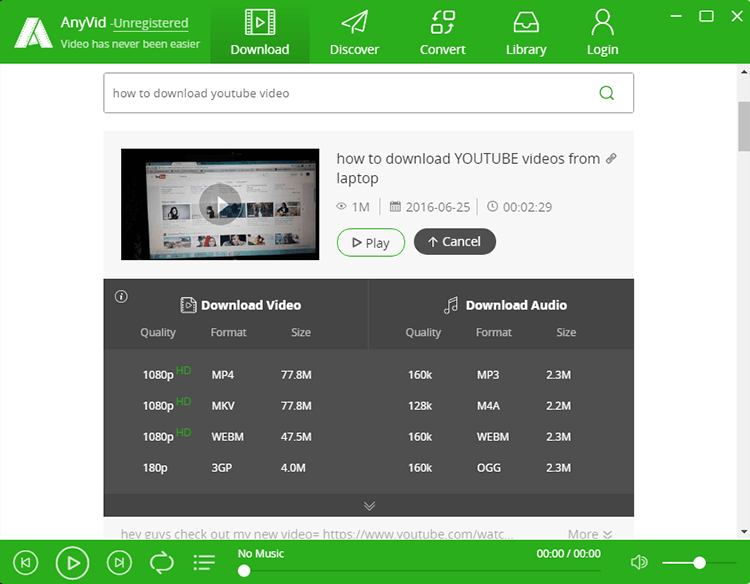Image resolution: width=750 pixels, height=584 pixels.
Task: Click the next track button
Action: pos(119,562)
